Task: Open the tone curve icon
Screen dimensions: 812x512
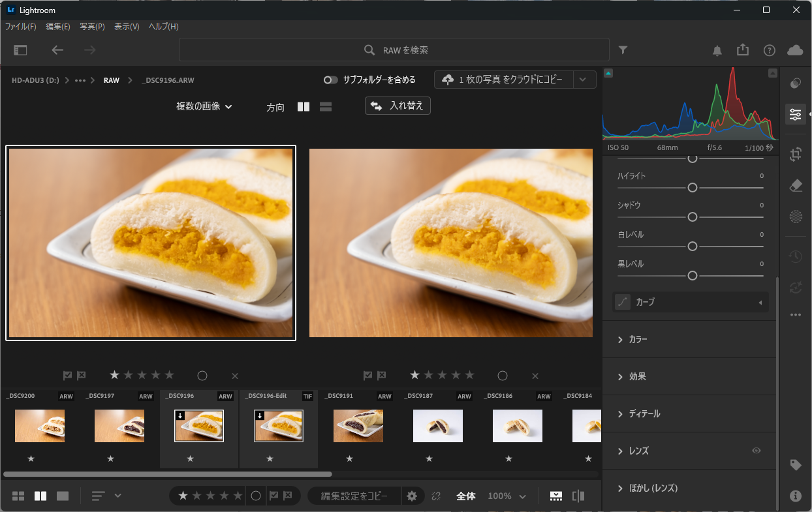Action: tap(623, 302)
